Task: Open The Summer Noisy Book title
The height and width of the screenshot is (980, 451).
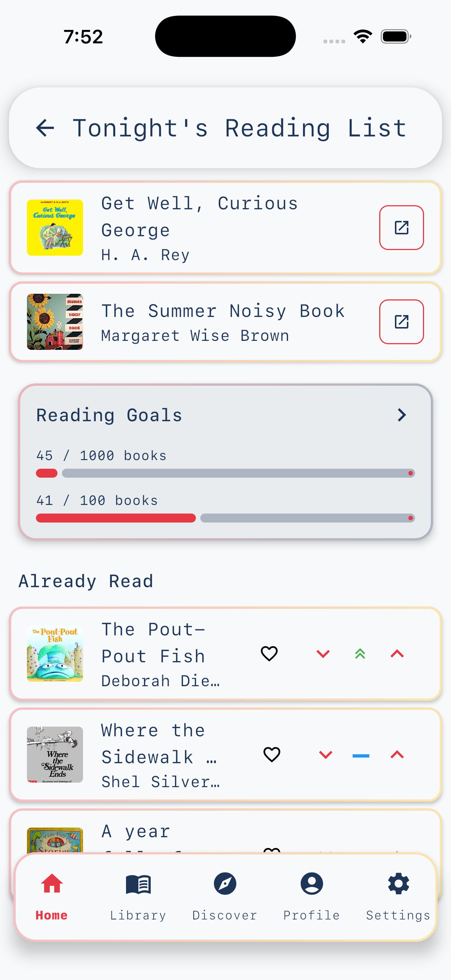Action: pyautogui.click(x=223, y=311)
